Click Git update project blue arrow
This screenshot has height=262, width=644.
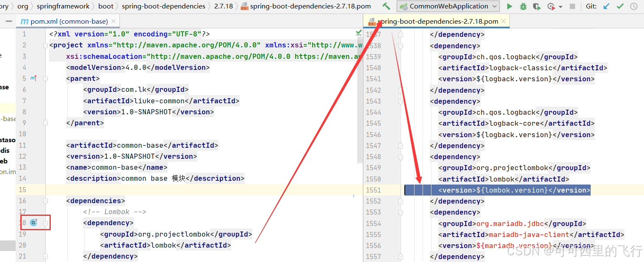point(606,6)
